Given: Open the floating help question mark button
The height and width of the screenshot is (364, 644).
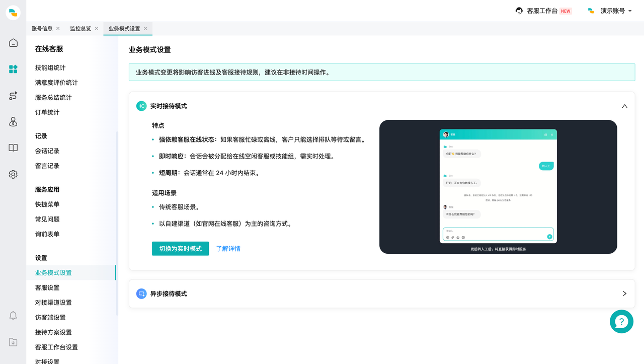Looking at the screenshot, I should [621, 321].
